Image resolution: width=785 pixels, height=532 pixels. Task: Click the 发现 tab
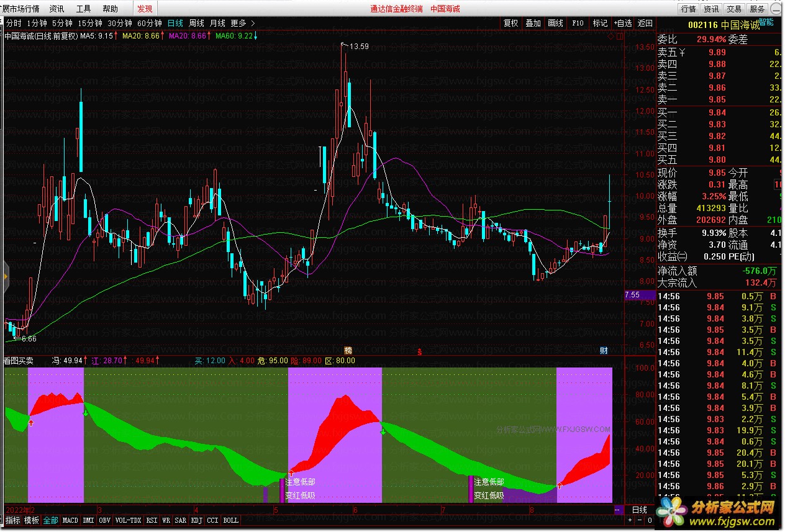[145, 9]
